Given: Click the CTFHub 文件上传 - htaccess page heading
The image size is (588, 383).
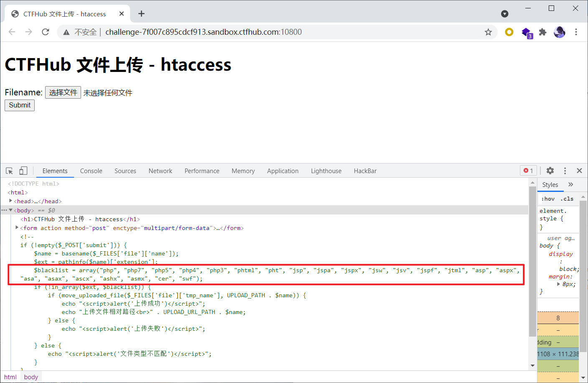Looking at the screenshot, I should click(118, 65).
